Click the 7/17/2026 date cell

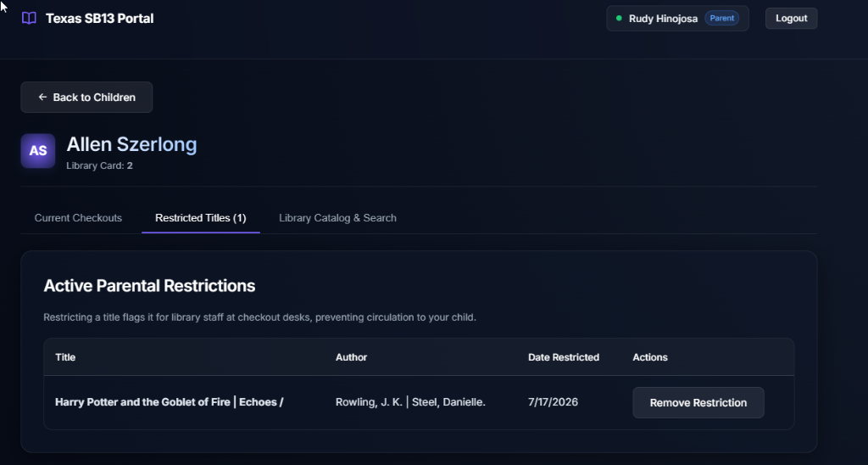point(553,402)
